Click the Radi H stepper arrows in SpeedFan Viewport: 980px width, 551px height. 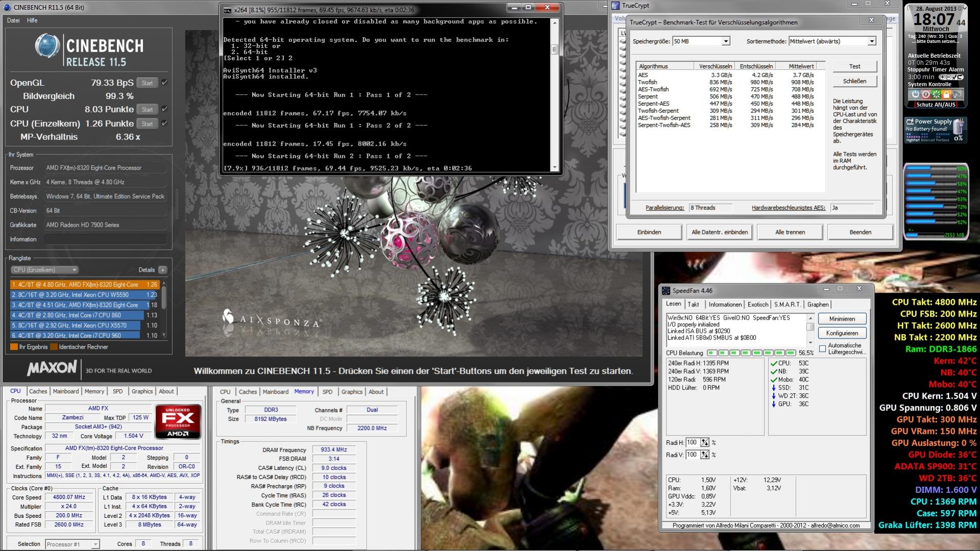[x=705, y=442]
